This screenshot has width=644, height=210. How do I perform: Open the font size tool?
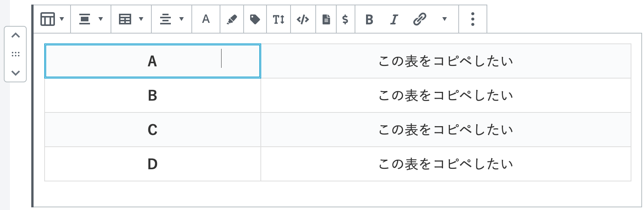point(279,19)
